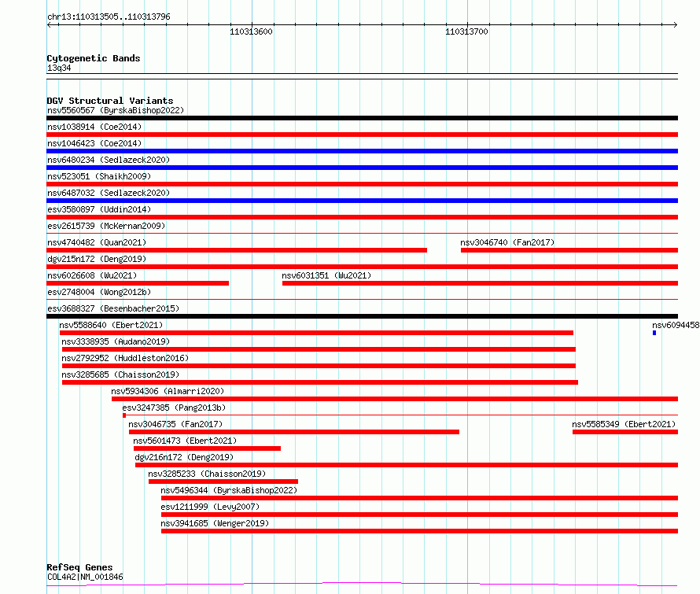The image size is (700, 594).
Task: Click esv3688327 (Besenbacher2015) label
Action: [113, 308]
